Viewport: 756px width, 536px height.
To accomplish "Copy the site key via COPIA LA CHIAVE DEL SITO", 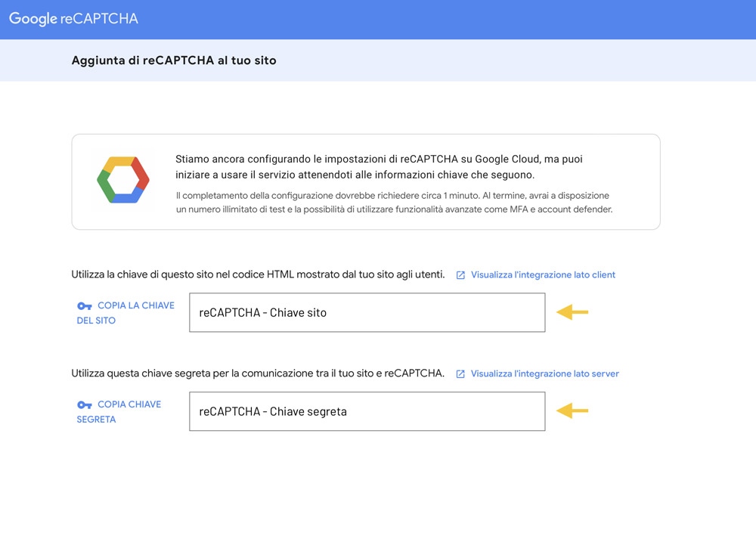I will click(125, 313).
